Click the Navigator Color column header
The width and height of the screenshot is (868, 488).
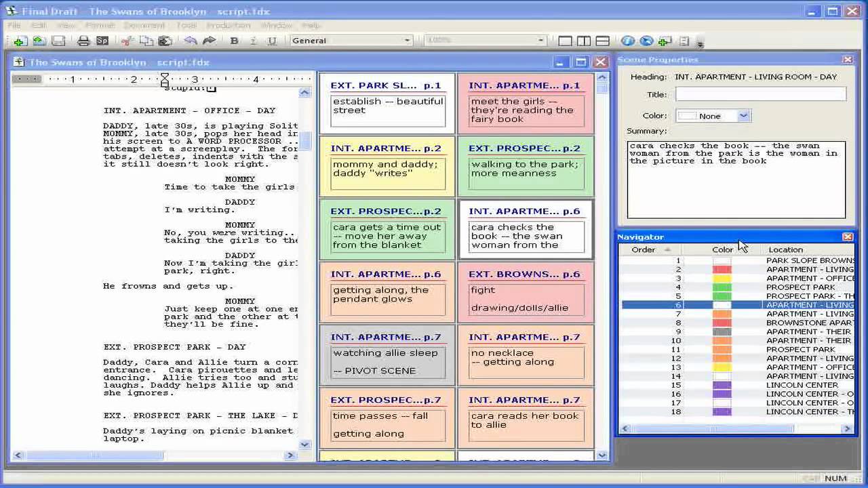722,249
